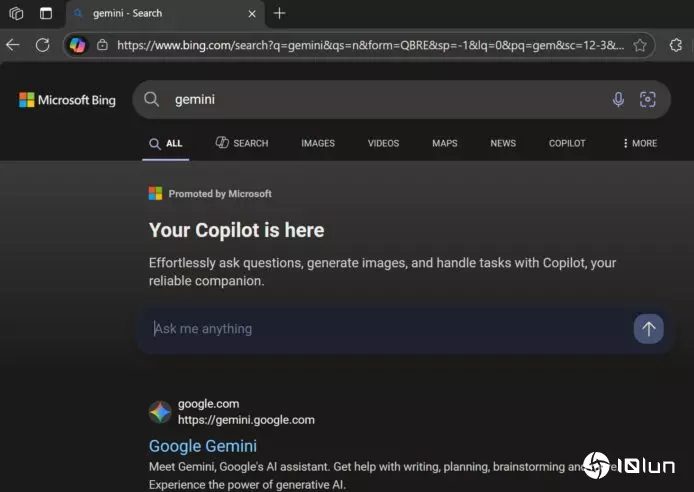Open the Google Gemini result link
This screenshot has height=492, width=694.
[203, 446]
